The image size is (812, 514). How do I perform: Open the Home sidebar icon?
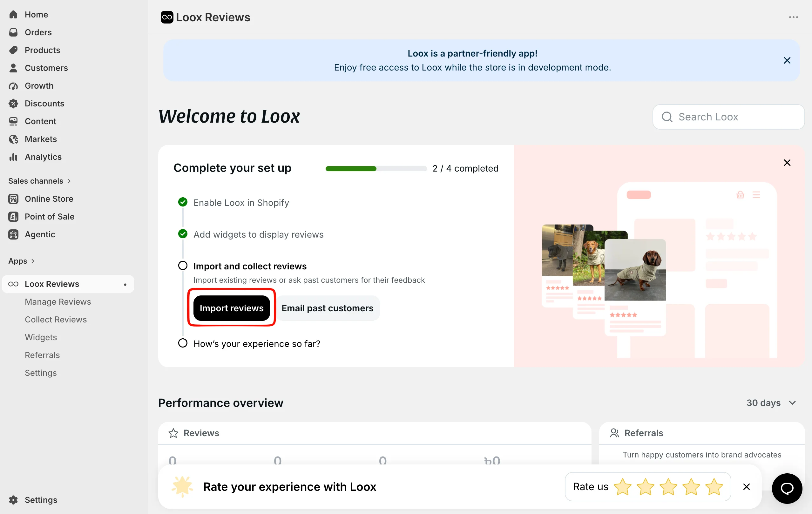point(13,15)
